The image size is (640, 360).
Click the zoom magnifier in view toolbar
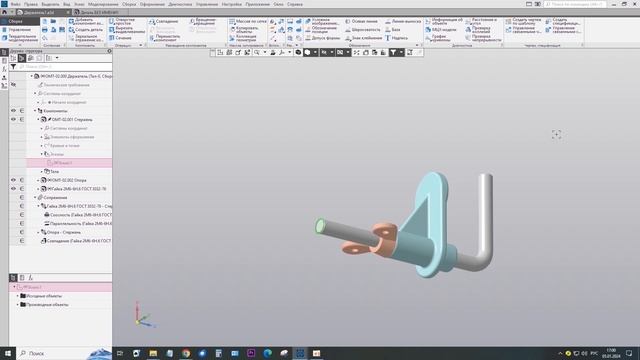coord(257,53)
